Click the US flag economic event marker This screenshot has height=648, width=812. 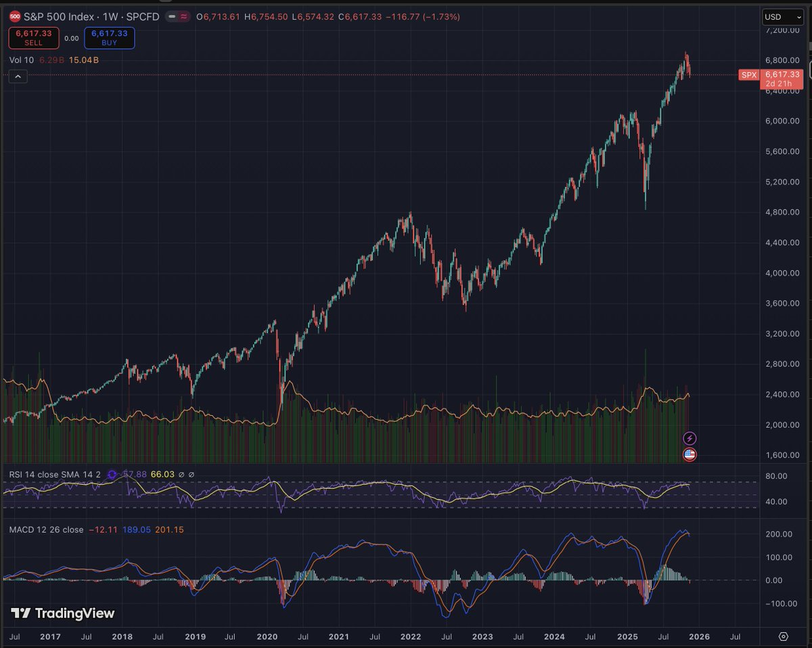pyautogui.click(x=690, y=454)
